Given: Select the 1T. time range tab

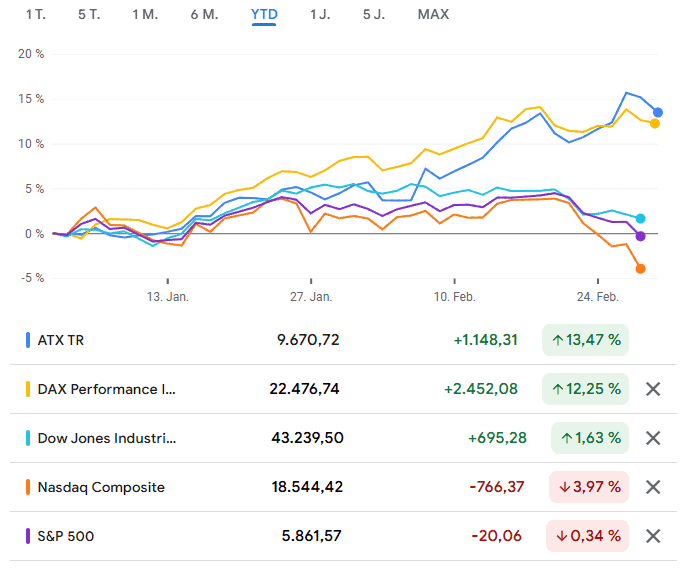Looking at the screenshot, I should click(36, 14).
